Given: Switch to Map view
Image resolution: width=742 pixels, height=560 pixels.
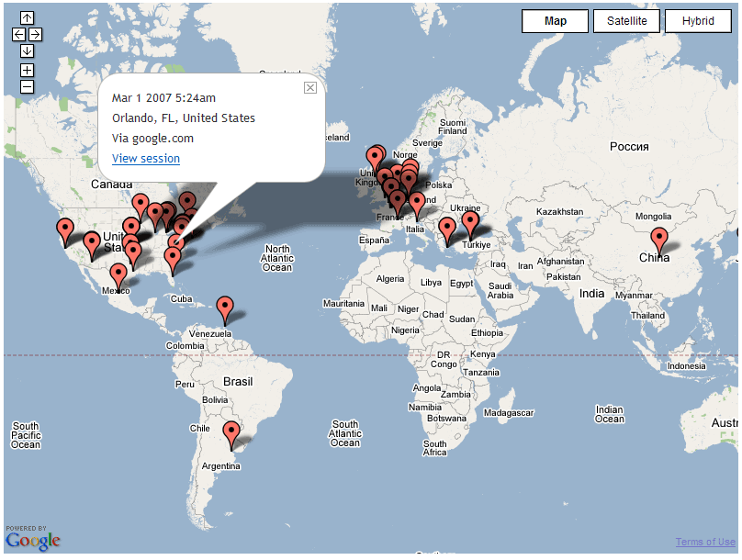Looking at the screenshot, I should (x=555, y=21).
